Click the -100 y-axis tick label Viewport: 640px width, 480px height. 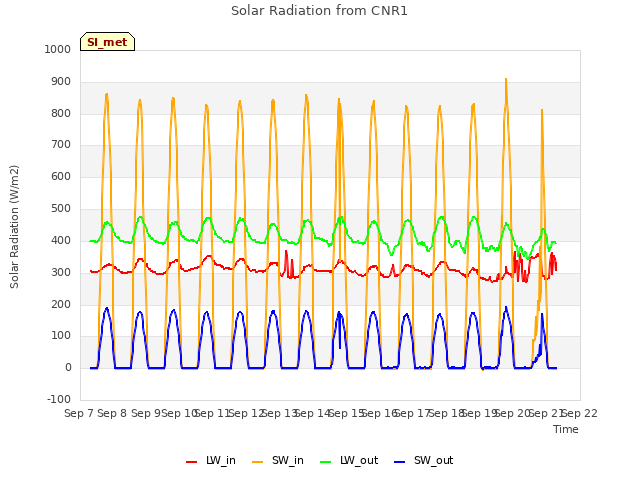[59, 400]
